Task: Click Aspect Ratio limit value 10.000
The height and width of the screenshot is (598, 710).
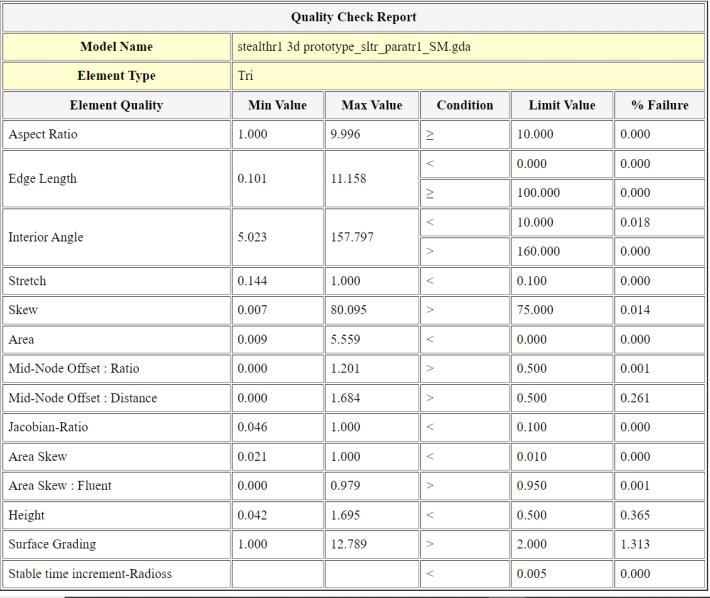Action: point(535,134)
